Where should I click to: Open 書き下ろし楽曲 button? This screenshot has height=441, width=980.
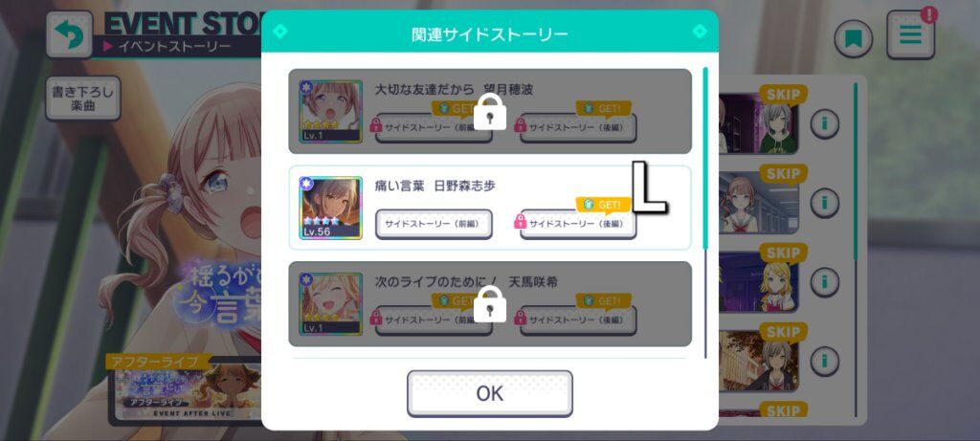pos(82,99)
